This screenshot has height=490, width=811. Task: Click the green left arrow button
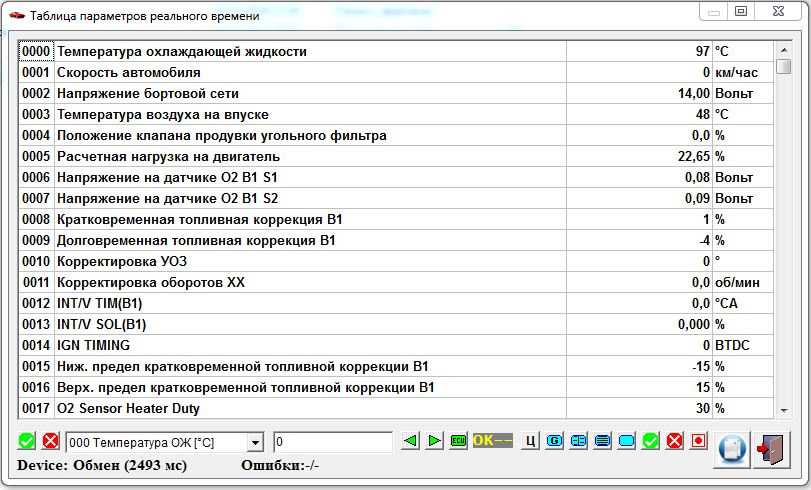411,441
